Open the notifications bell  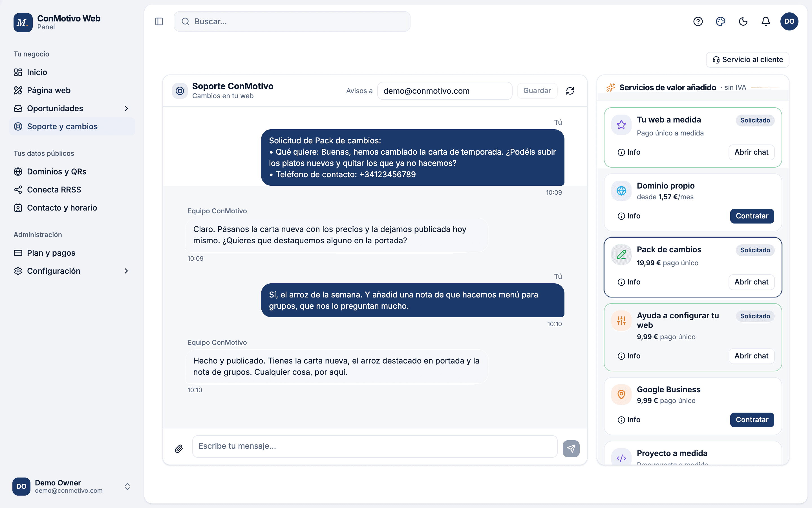coord(766,21)
